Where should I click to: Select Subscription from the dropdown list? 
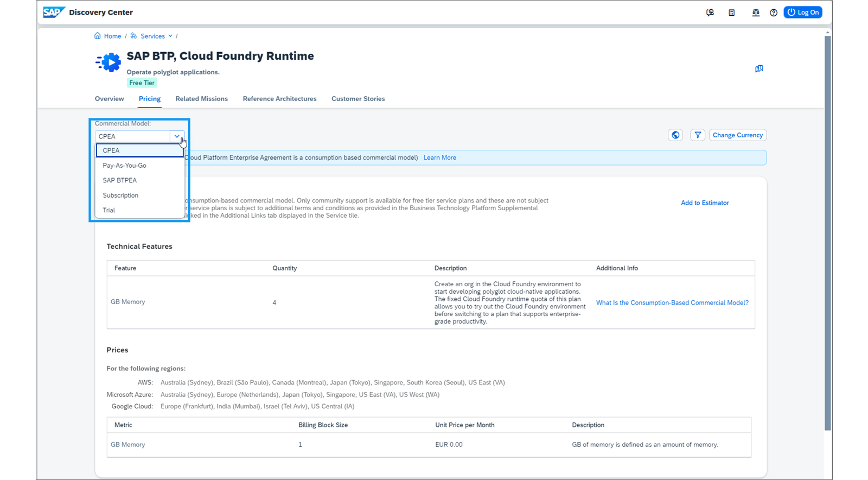click(x=140, y=195)
